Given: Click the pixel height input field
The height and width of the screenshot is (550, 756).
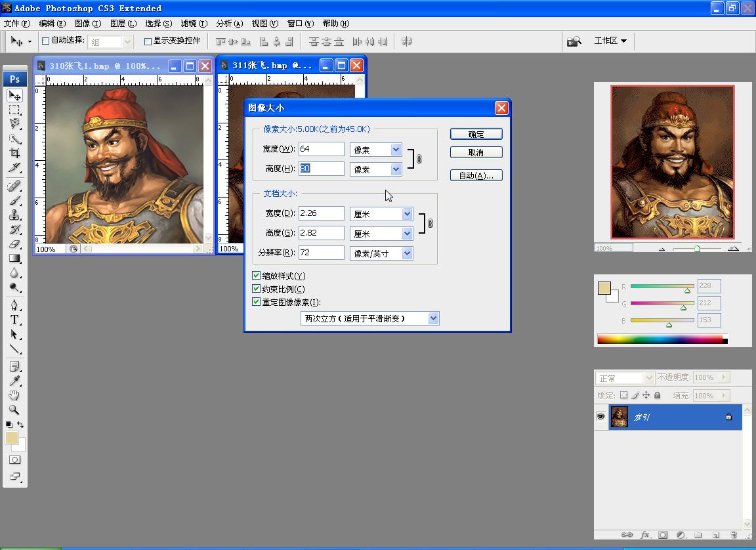Looking at the screenshot, I should click(321, 169).
